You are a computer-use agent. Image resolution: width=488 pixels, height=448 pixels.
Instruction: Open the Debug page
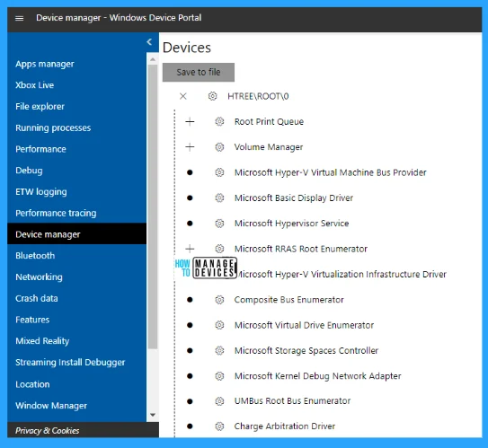pos(29,171)
